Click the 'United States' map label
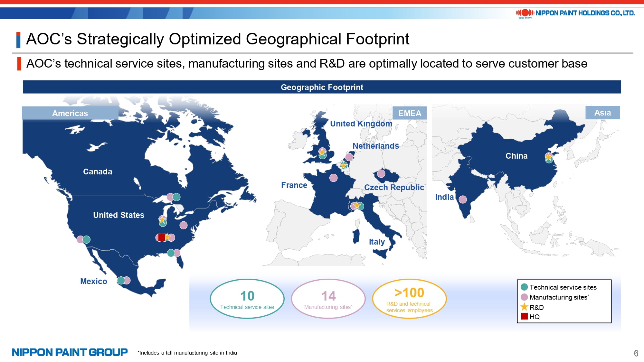Image resolution: width=644 pixels, height=362 pixels. click(118, 215)
